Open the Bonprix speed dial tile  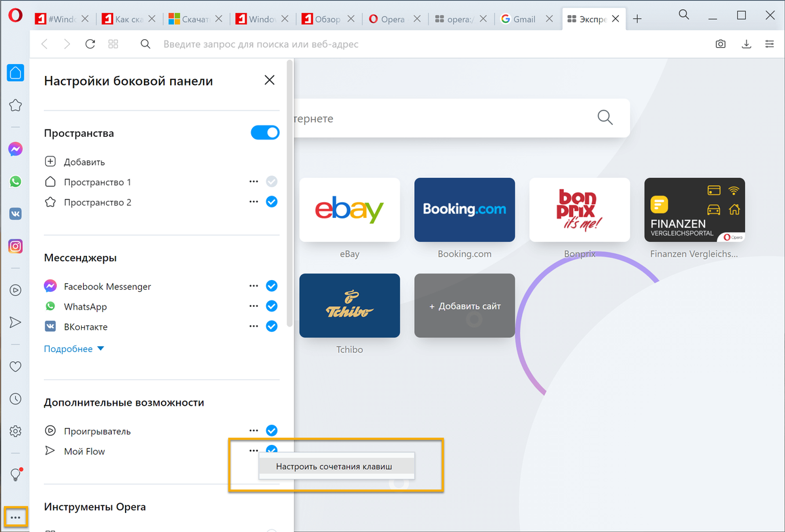(x=580, y=210)
